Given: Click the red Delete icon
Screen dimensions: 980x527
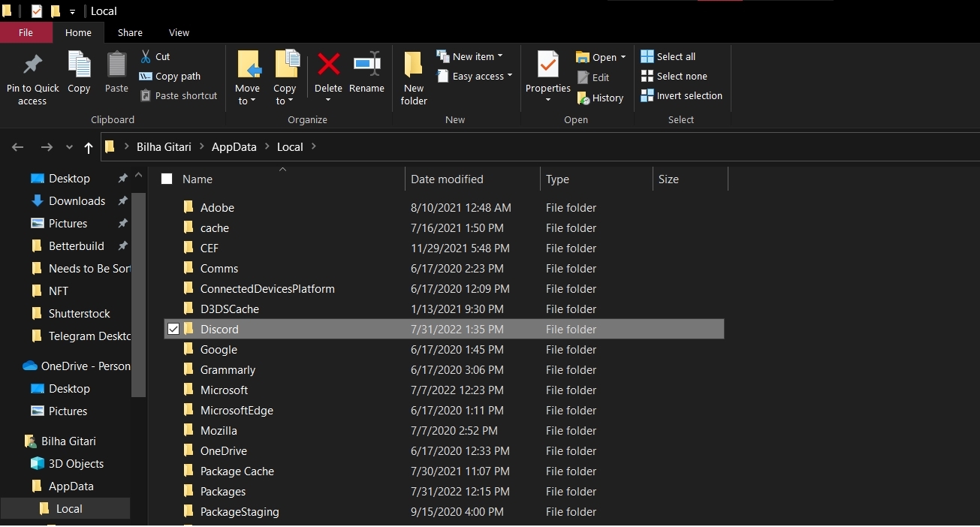Looking at the screenshot, I should tap(328, 65).
